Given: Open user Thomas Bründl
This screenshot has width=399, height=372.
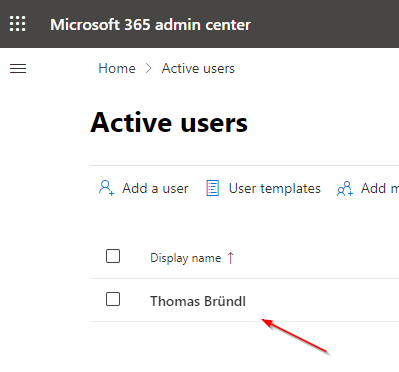Looking at the screenshot, I should 198,301.
